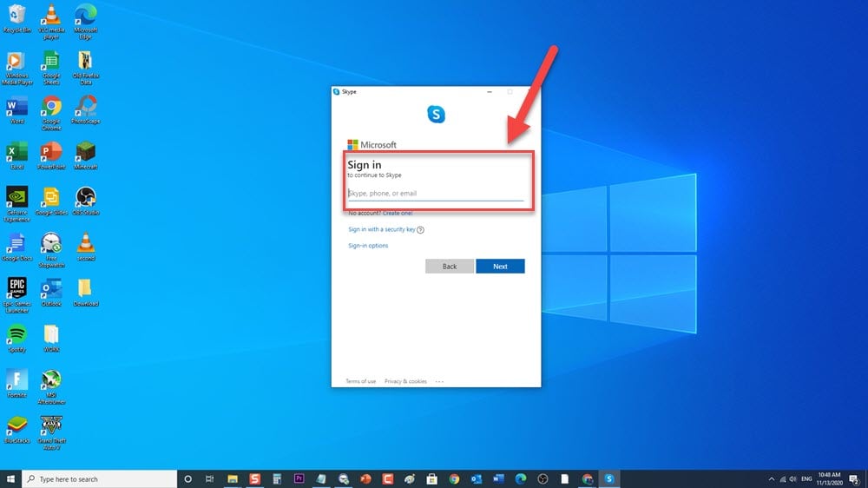Open the notification Action Center
This screenshot has width=868, height=488.
(x=855, y=479)
